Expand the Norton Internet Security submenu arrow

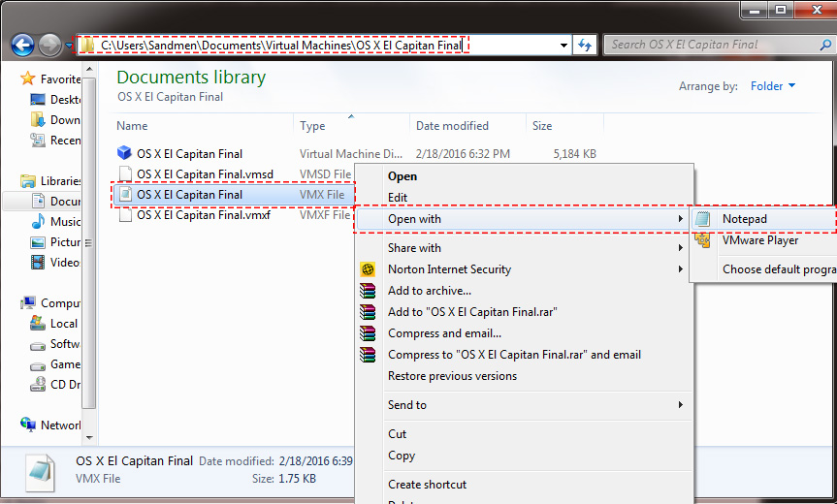click(x=680, y=269)
